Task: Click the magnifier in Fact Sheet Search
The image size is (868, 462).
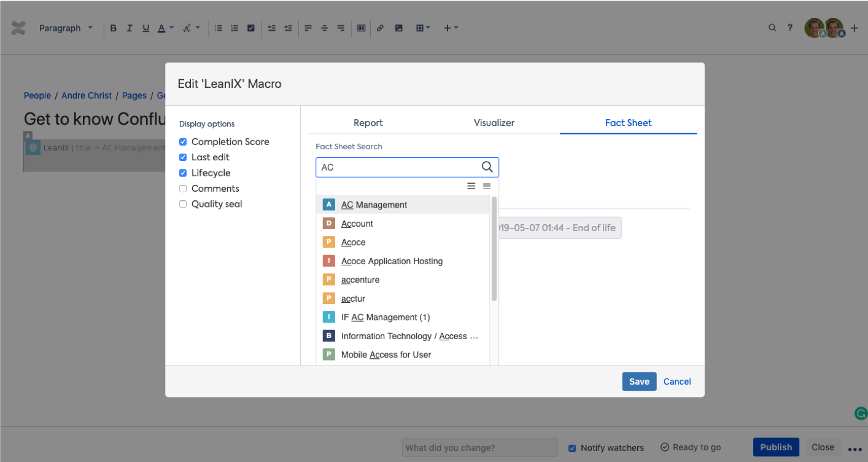Action: 487,167
